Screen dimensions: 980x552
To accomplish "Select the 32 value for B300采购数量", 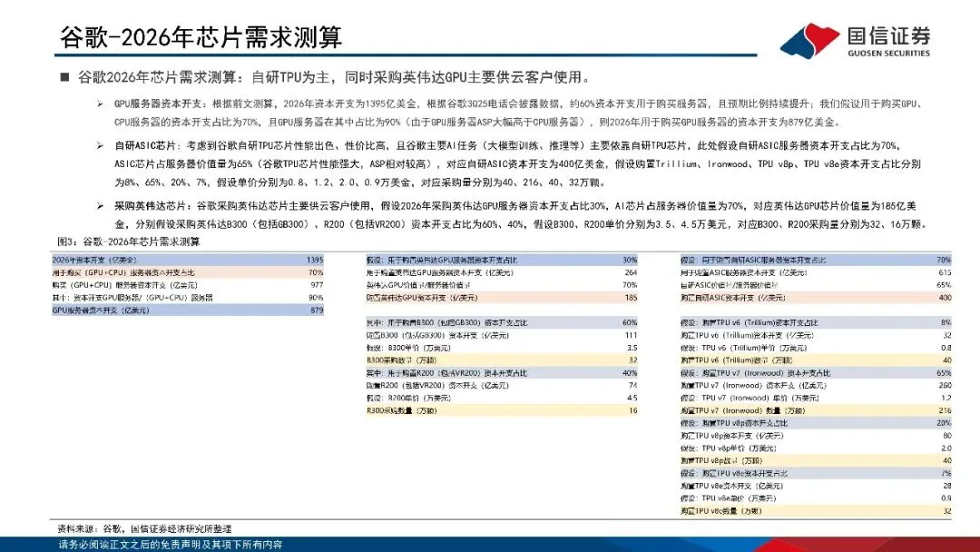I will pyautogui.click(x=633, y=360).
